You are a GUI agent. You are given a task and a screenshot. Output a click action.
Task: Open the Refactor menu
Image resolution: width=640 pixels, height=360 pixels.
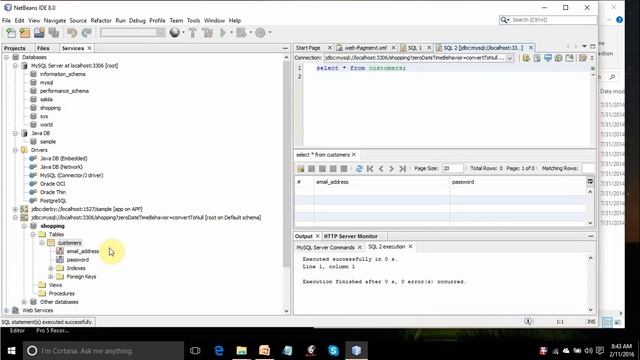coord(101,20)
